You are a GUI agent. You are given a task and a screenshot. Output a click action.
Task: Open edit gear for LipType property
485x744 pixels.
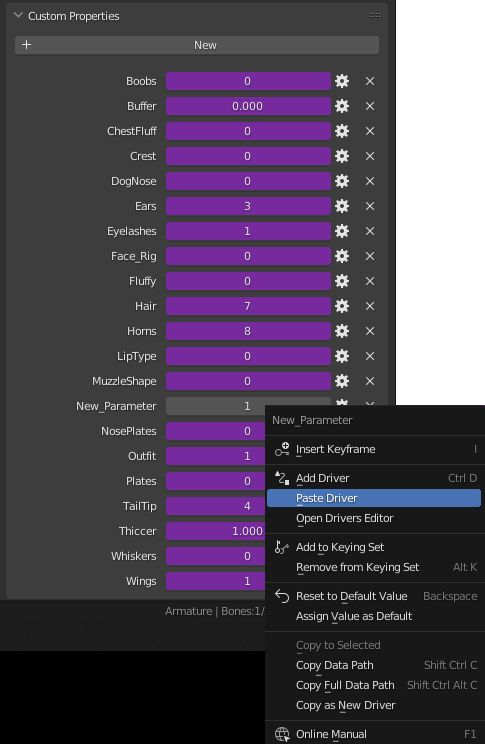342,356
